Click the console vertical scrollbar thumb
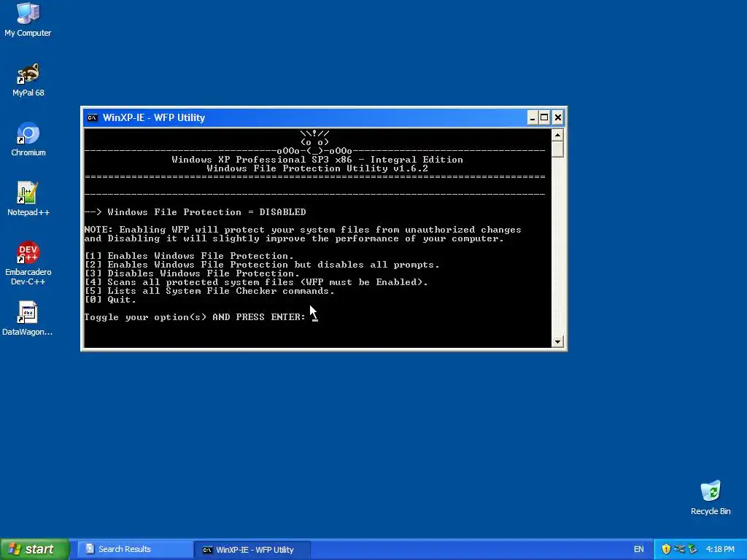The width and height of the screenshot is (747, 560). pyautogui.click(x=557, y=149)
